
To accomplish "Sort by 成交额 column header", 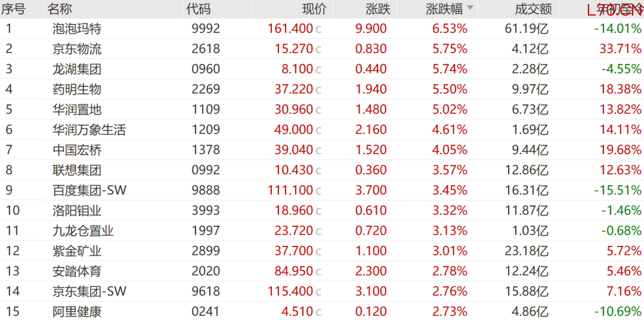I will [x=533, y=9].
